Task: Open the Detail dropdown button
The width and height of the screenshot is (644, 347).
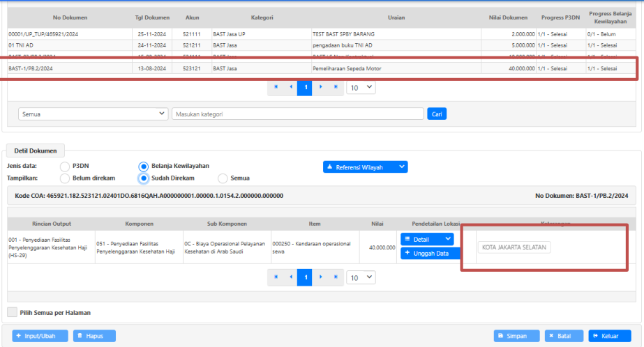Action: (427, 238)
